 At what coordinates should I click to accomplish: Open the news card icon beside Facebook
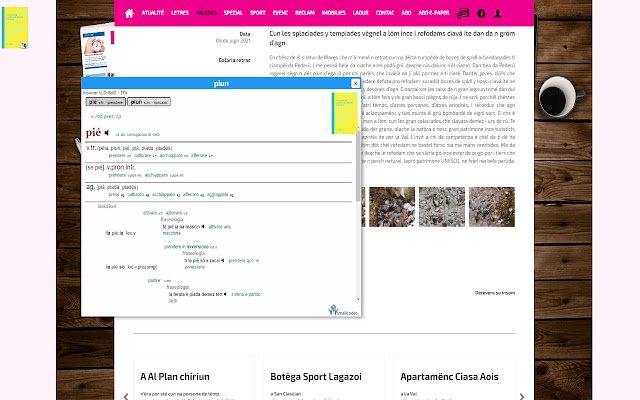463,13
